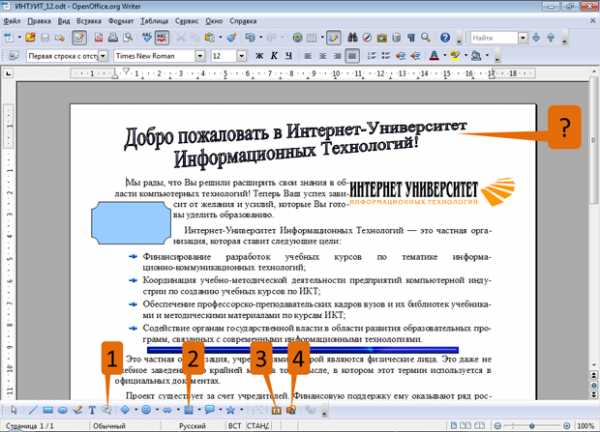The image size is (600, 432).
Task: Toggle italic formatting
Action: pos(274,56)
